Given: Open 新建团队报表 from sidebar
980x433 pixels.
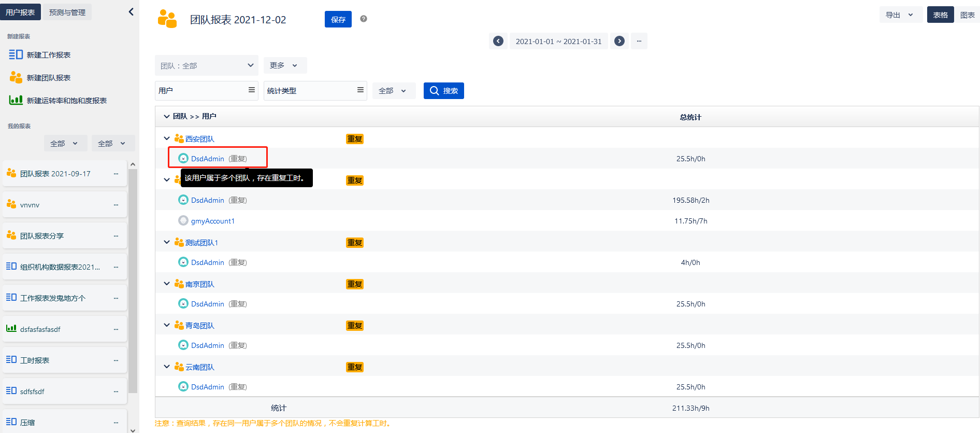Looking at the screenshot, I should pos(48,78).
